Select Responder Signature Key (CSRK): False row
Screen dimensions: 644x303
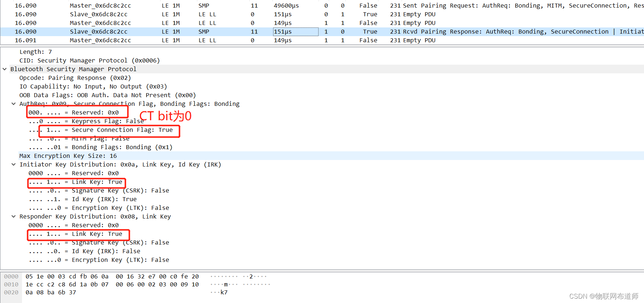click(x=99, y=242)
